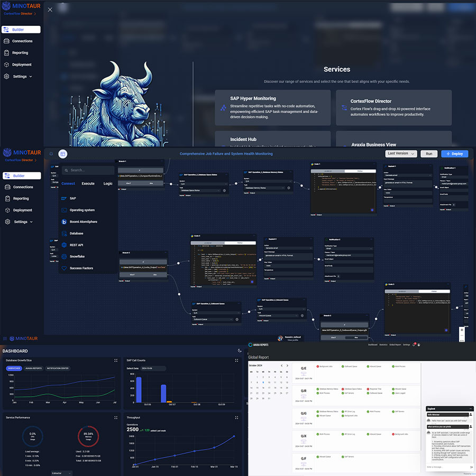
Task: Toggle dark mode with the moon icon
Action: 240,351
